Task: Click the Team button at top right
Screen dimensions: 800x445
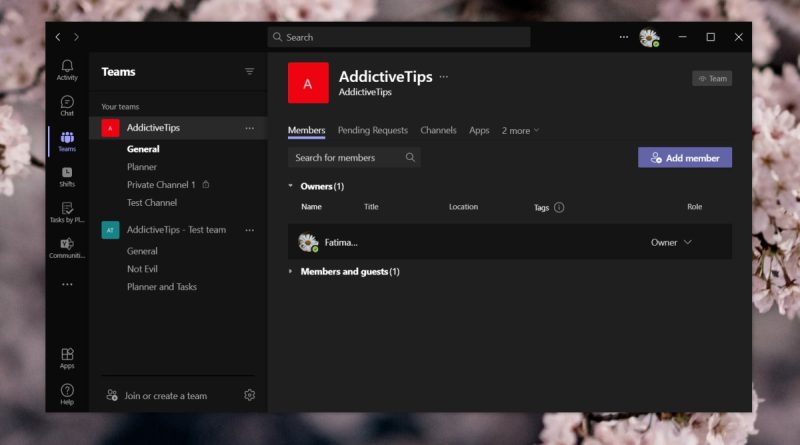Action: 712,79
